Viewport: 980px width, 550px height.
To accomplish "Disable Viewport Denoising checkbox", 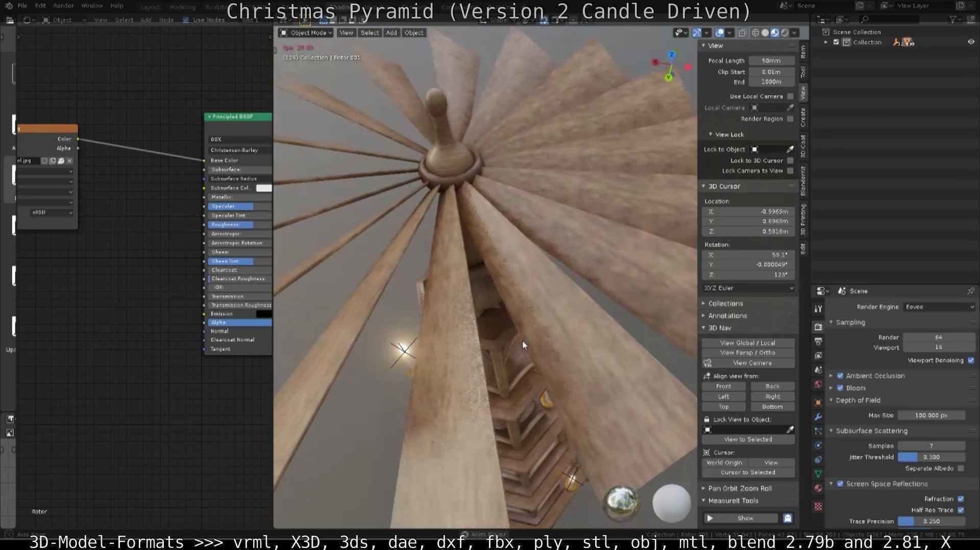I will click(x=970, y=361).
